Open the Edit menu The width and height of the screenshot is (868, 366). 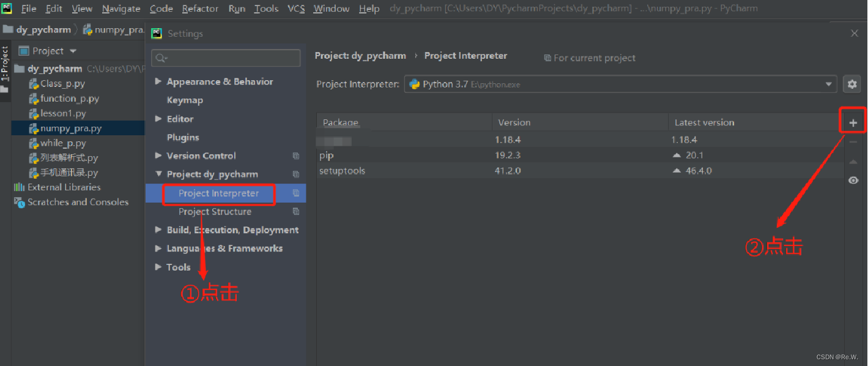[x=54, y=9]
